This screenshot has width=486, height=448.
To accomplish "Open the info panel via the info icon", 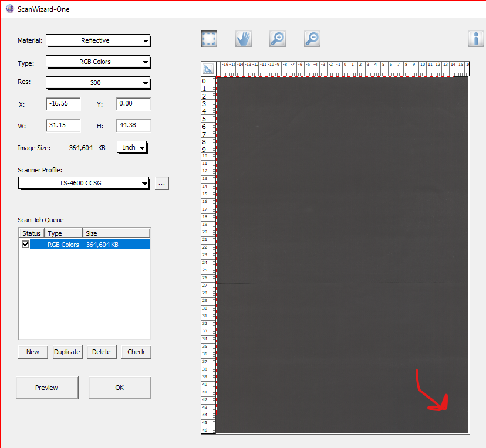I will click(475, 38).
